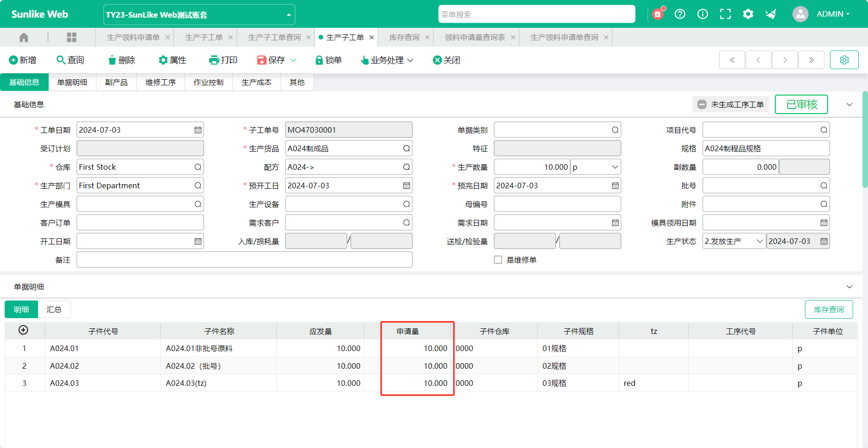
Task: Click the add row plus icon in table
Action: click(23, 330)
